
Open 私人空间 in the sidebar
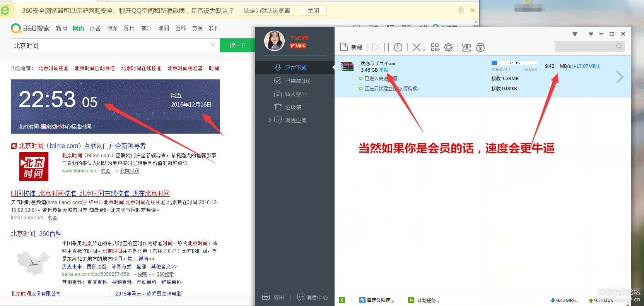pyautogui.click(x=295, y=94)
